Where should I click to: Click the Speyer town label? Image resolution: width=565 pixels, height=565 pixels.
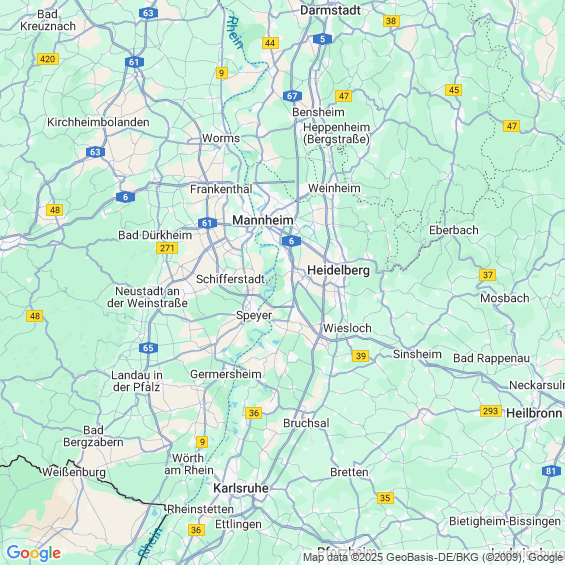point(254,315)
